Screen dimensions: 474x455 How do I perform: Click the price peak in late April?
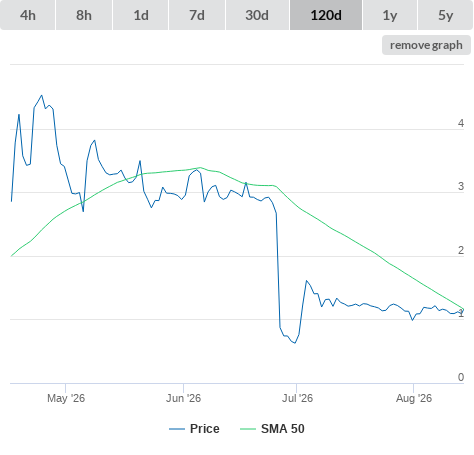tap(42, 95)
